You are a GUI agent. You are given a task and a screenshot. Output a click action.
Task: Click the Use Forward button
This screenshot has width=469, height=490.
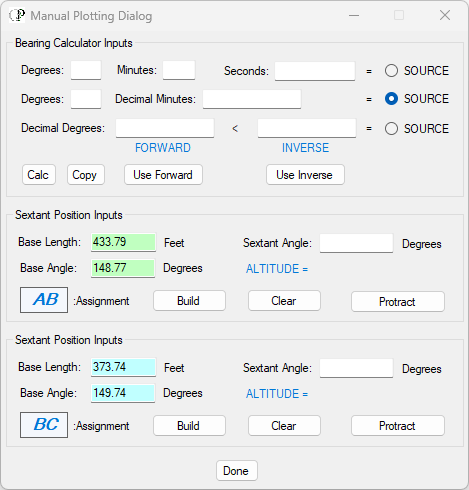click(x=163, y=175)
